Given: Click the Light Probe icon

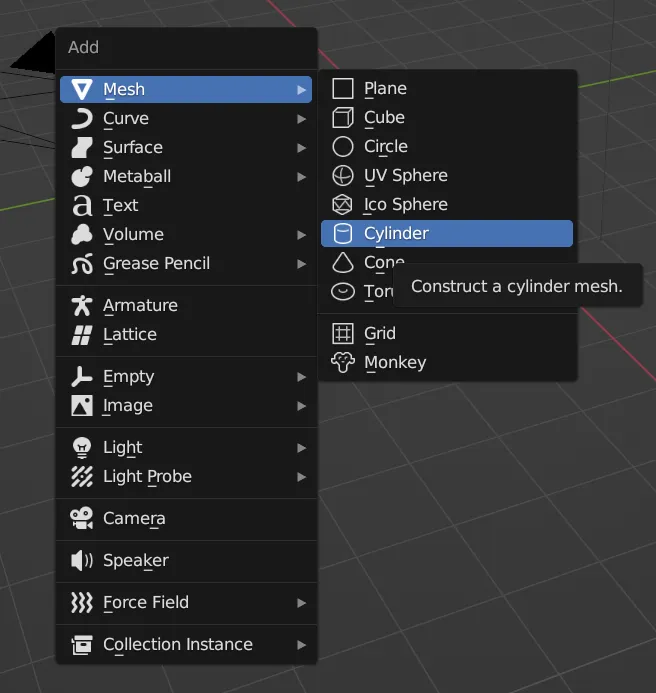Looking at the screenshot, I should click(82, 476).
